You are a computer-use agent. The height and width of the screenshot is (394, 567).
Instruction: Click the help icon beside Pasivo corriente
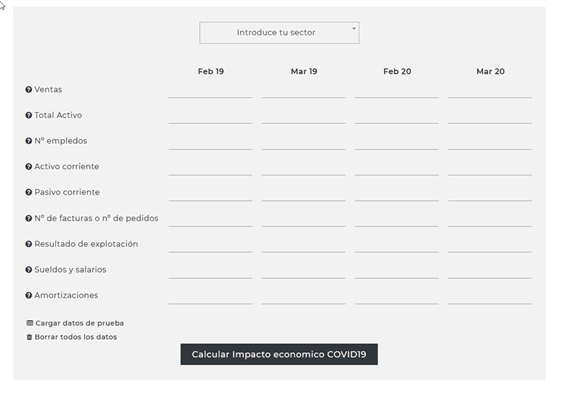point(29,192)
